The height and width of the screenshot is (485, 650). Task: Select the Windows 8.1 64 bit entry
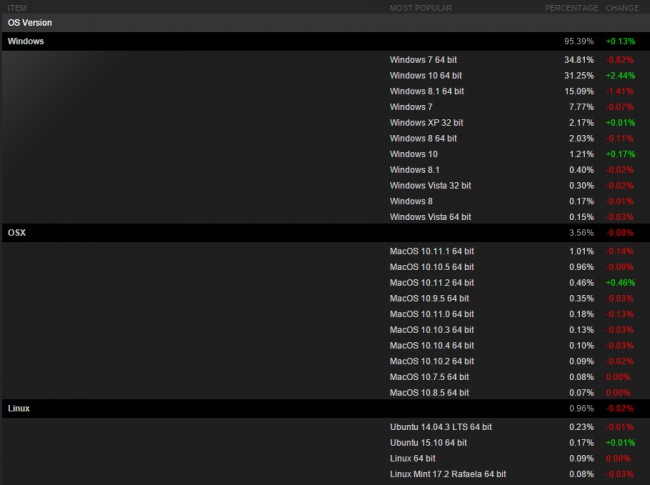click(427, 91)
